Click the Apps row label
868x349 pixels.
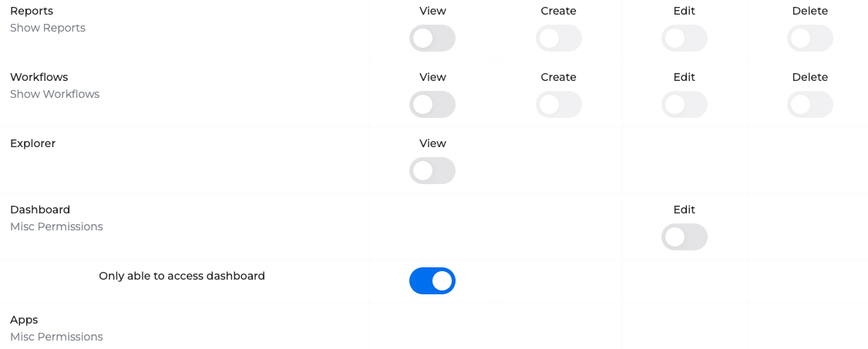point(24,320)
